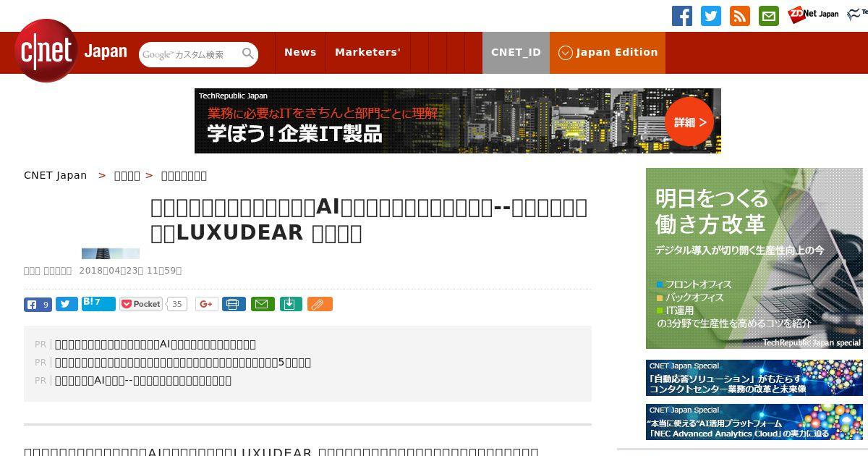
Task: Click the magnifier search icon
Action: (x=248, y=54)
